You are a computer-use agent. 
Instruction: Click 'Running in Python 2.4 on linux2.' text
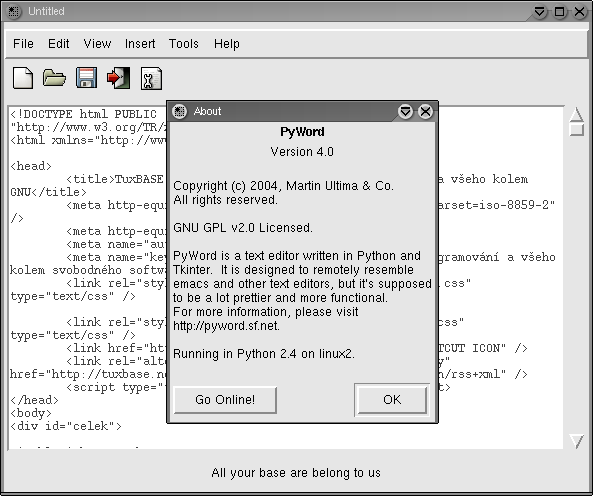click(x=264, y=354)
